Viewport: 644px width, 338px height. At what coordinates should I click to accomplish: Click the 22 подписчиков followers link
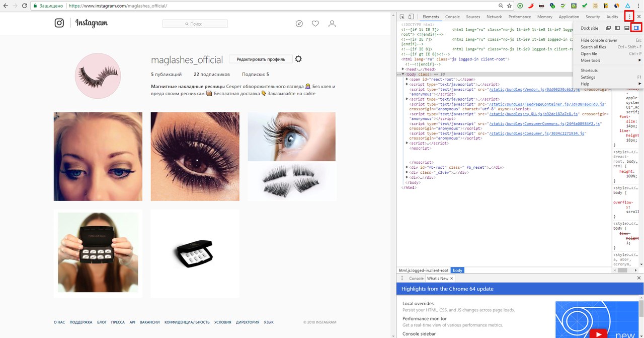(212, 75)
